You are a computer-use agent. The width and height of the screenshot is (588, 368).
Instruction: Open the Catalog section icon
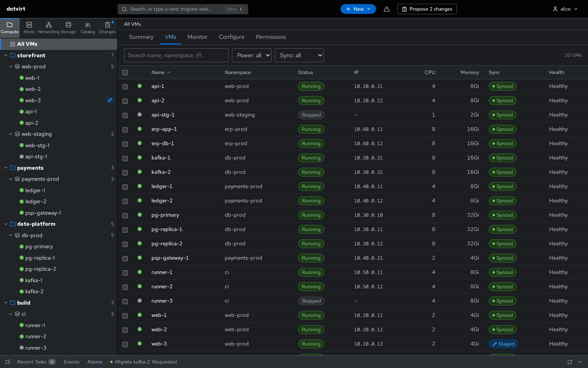[88, 25]
